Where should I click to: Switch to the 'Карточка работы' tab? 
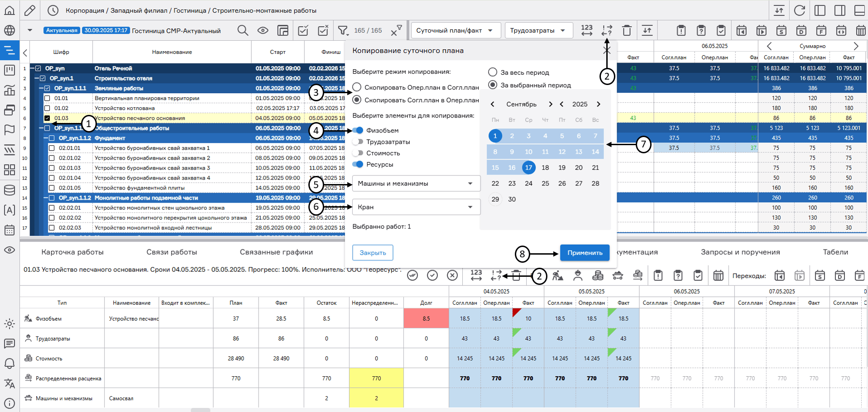click(x=72, y=252)
